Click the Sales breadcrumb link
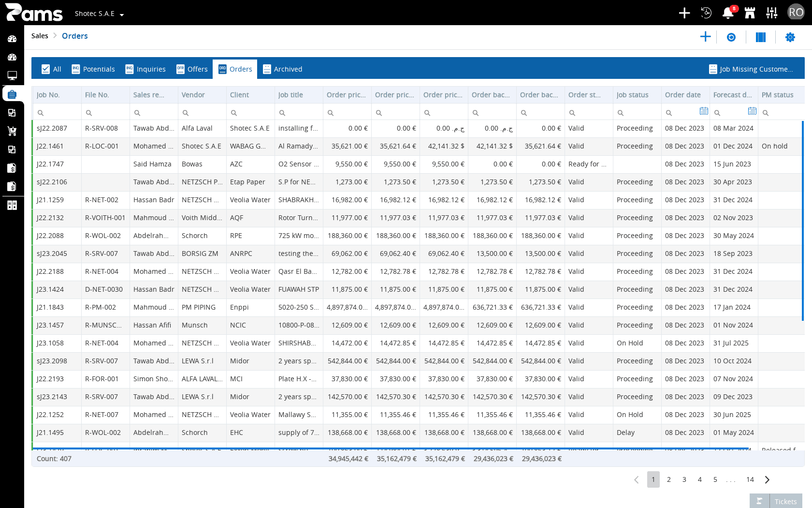 [x=40, y=36]
